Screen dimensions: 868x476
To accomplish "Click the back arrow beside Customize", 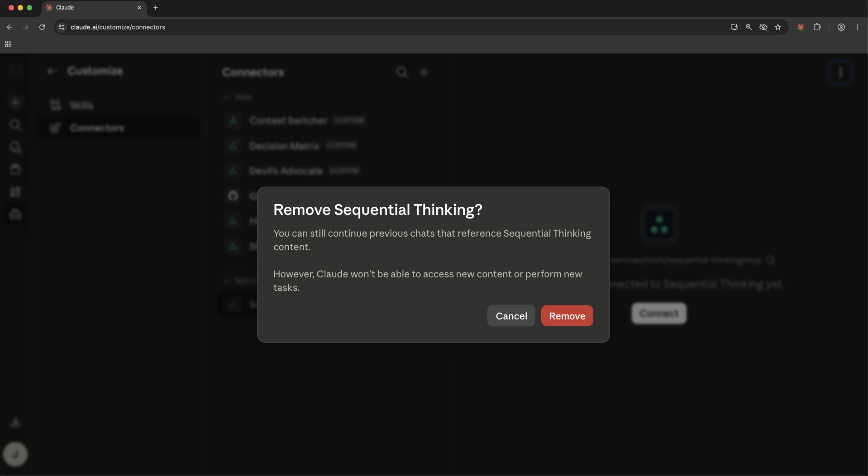I will 52,71.
